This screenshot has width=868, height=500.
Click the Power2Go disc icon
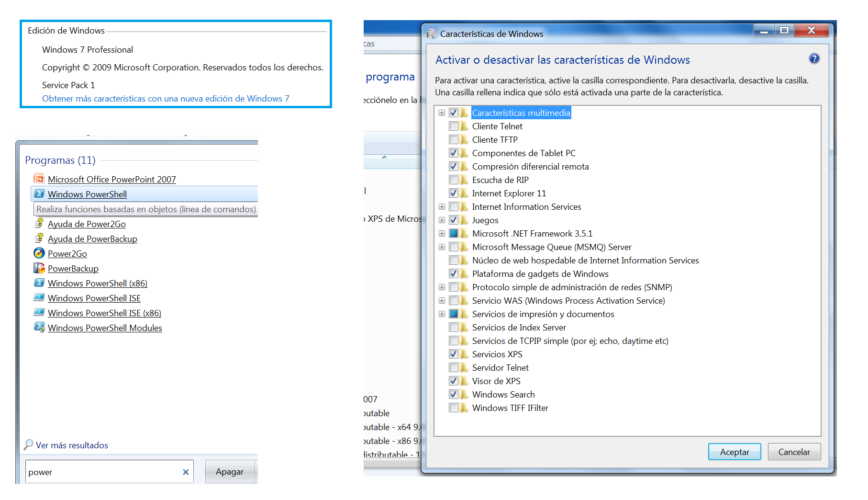(x=39, y=253)
